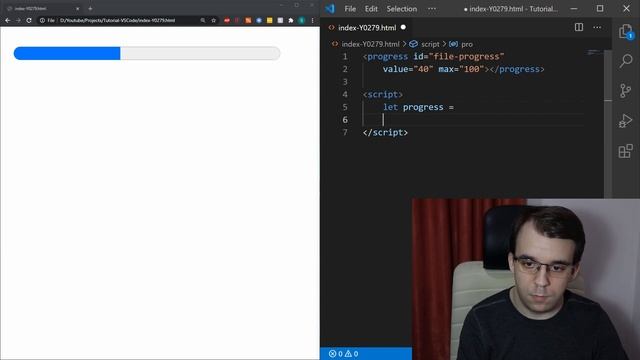The width and height of the screenshot is (640, 360).
Task: Click the unsaved dot on index-Y0279.html tab
Action: pos(403,27)
